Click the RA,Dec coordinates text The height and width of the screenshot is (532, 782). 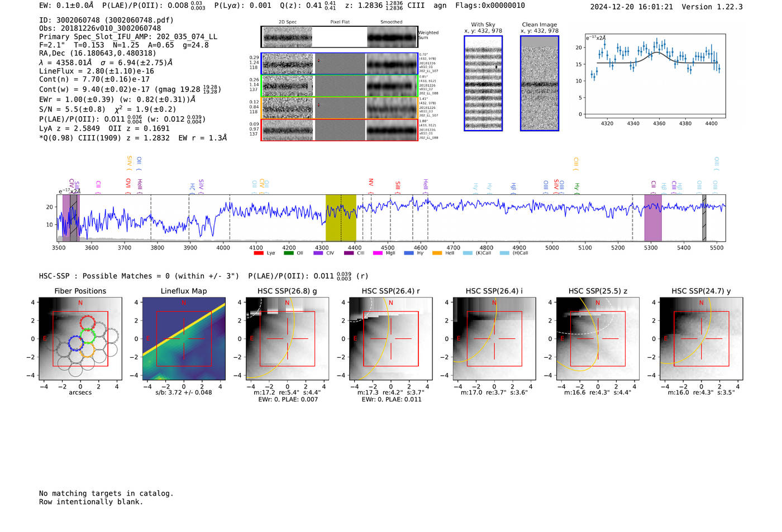tap(98, 54)
